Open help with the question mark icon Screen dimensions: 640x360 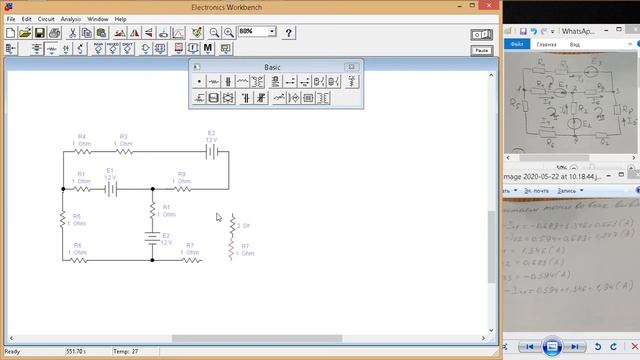[289, 33]
